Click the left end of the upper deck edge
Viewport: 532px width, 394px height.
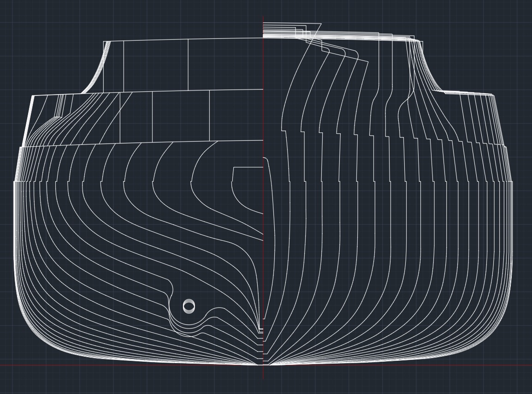(32, 96)
